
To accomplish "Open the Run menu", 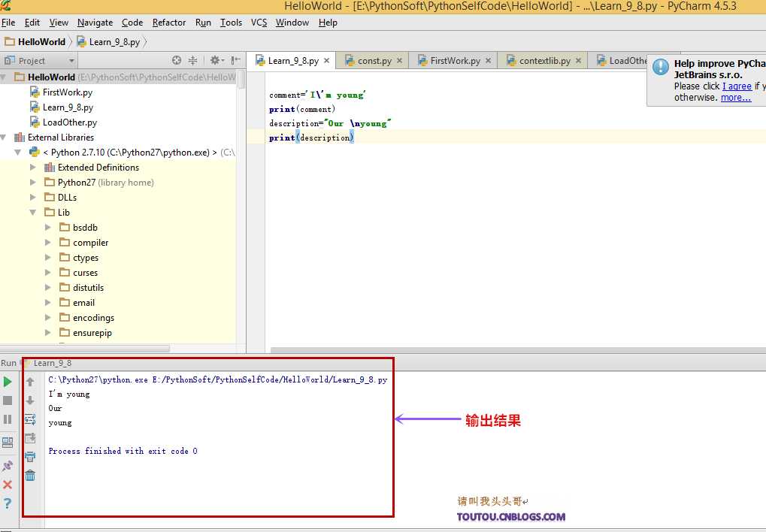I will (203, 23).
